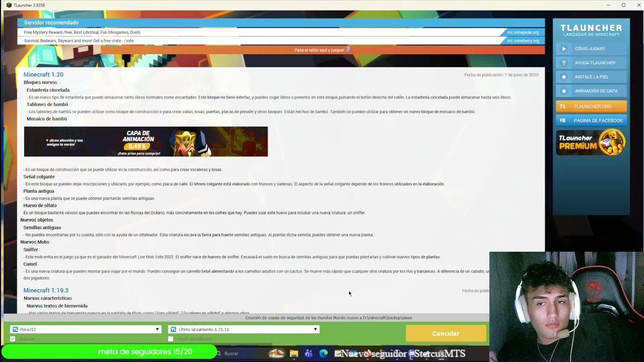Open Microsoft Edge from the taskbar

click(x=323, y=353)
